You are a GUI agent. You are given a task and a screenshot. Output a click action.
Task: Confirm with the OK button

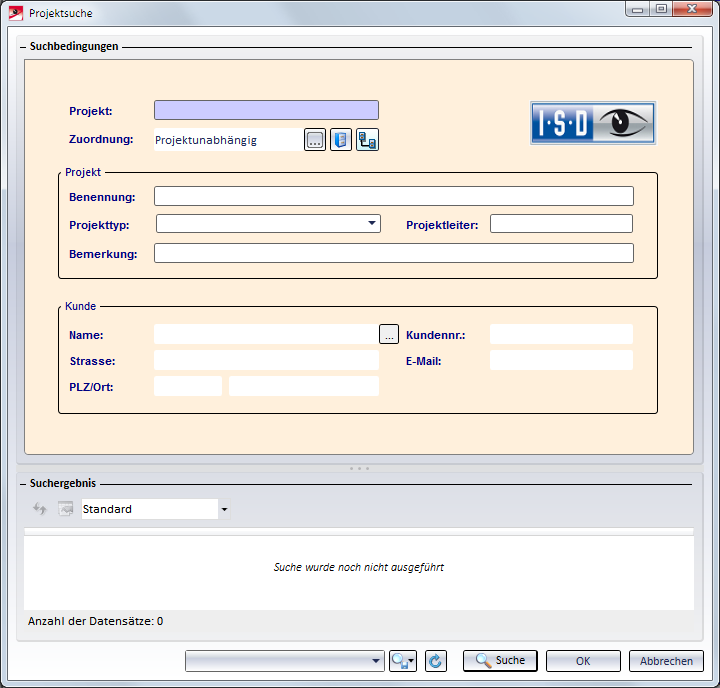coord(583,661)
